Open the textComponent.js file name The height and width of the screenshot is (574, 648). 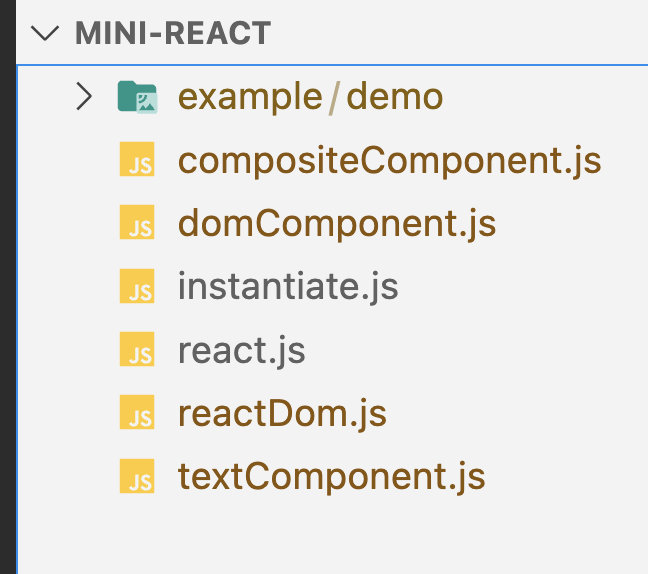pyautogui.click(x=331, y=477)
